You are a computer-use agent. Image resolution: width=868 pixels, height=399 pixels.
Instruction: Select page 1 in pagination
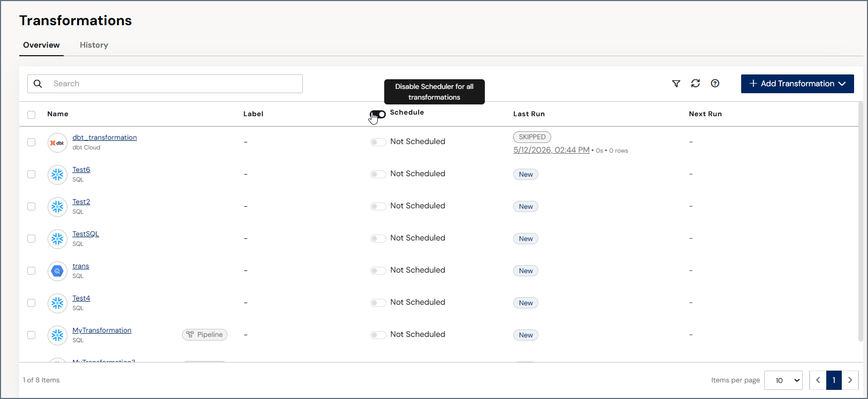pyautogui.click(x=834, y=380)
